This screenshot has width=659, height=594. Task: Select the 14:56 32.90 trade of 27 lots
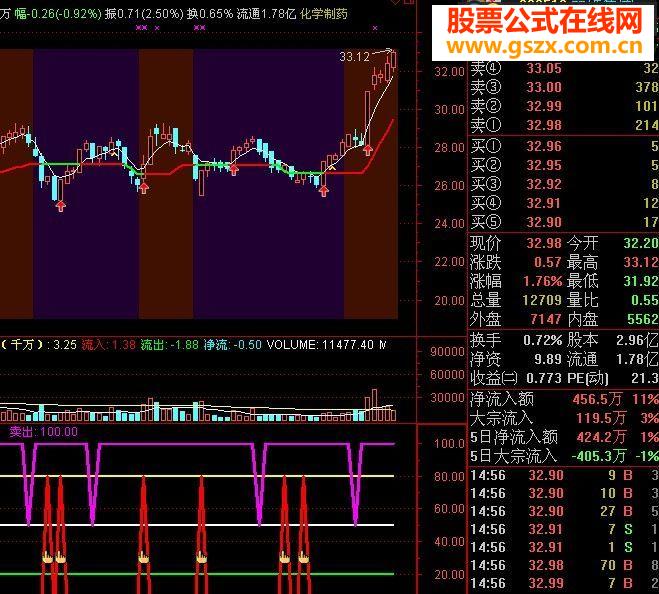click(x=564, y=511)
